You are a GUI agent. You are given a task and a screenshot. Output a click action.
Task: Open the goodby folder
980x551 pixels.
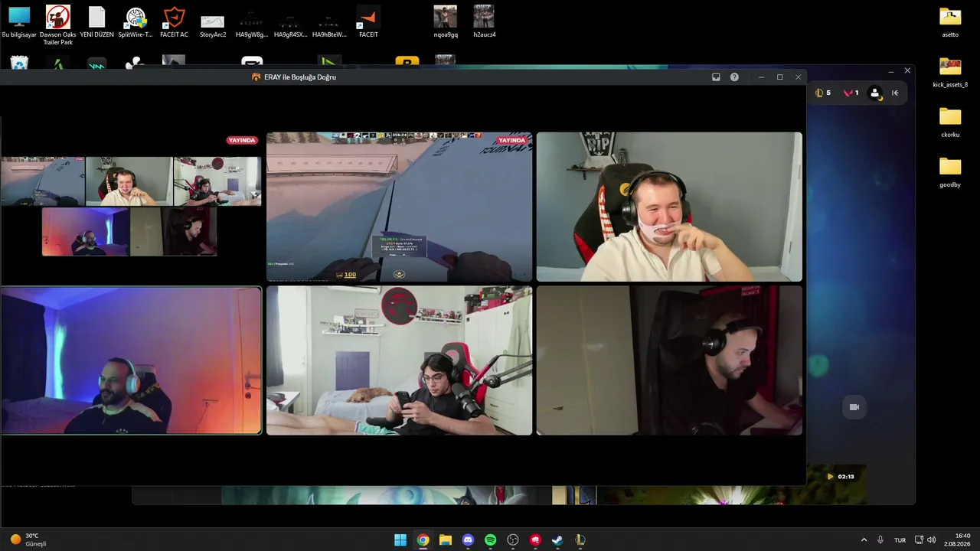[950, 172]
